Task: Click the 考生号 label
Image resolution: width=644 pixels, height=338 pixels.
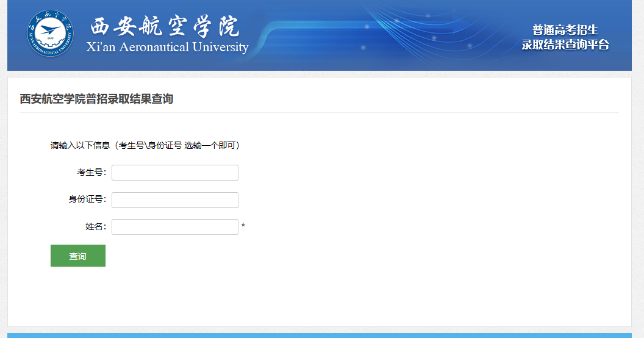Action: point(91,173)
